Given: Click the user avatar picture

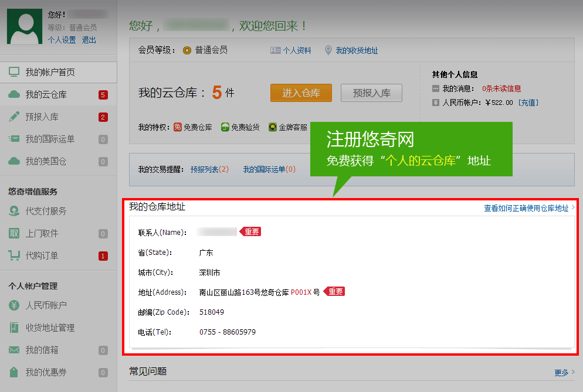Looking at the screenshot, I should coord(25,26).
